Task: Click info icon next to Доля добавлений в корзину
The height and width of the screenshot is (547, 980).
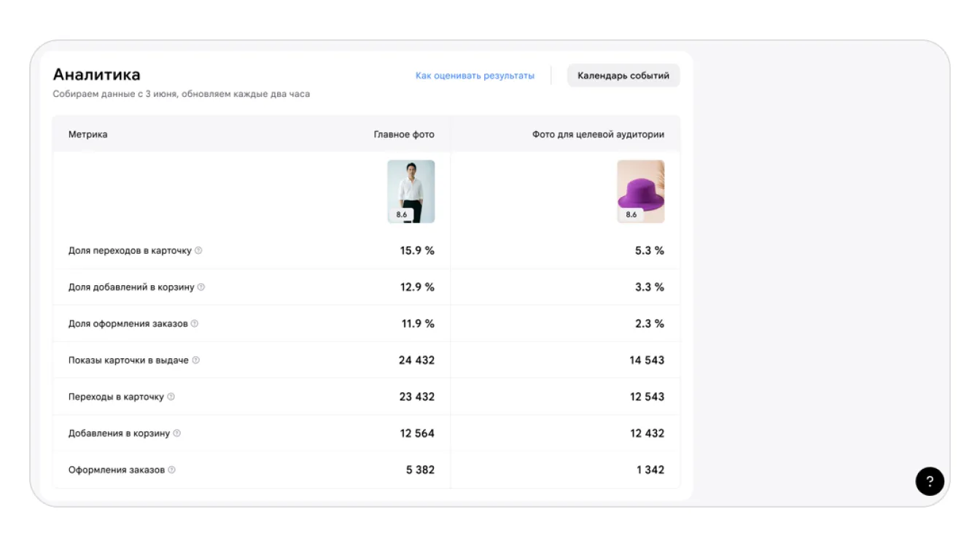Action: tap(201, 287)
